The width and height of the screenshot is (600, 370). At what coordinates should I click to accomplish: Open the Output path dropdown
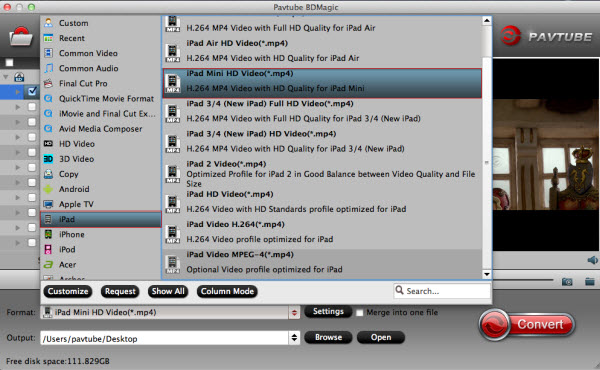[x=294, y=338]
